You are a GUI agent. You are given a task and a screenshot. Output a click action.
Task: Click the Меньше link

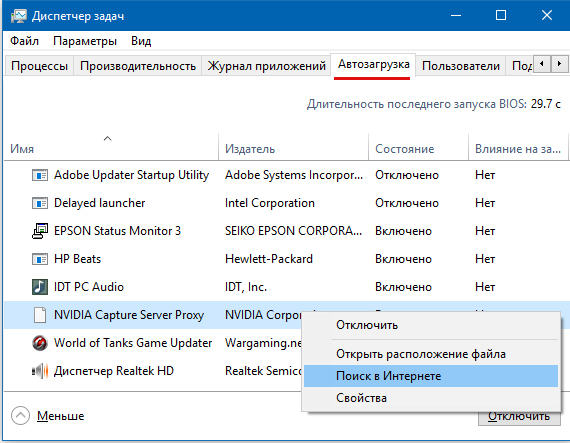pyautogui.click(x=60, y=416)
